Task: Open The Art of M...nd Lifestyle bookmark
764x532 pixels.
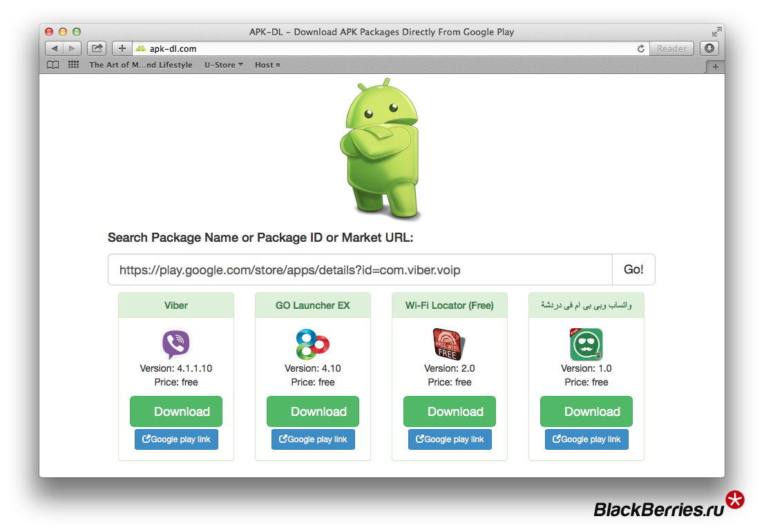Action: click(140, 65)
